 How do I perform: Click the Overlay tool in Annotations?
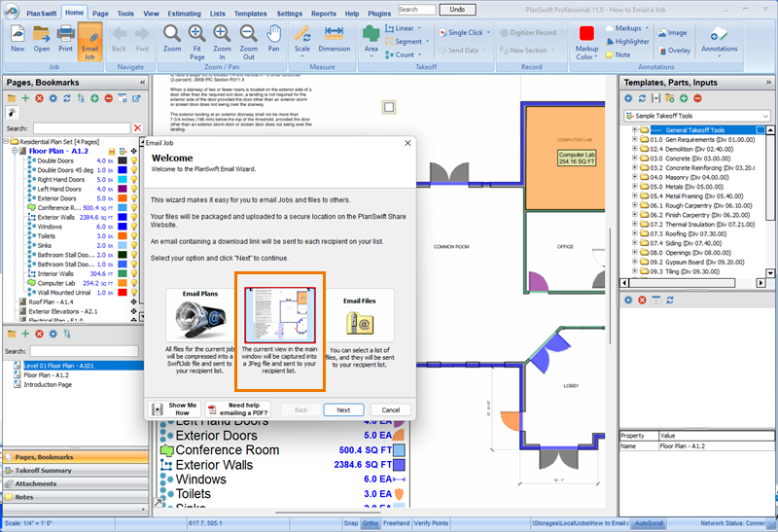(x=674, y=51)
